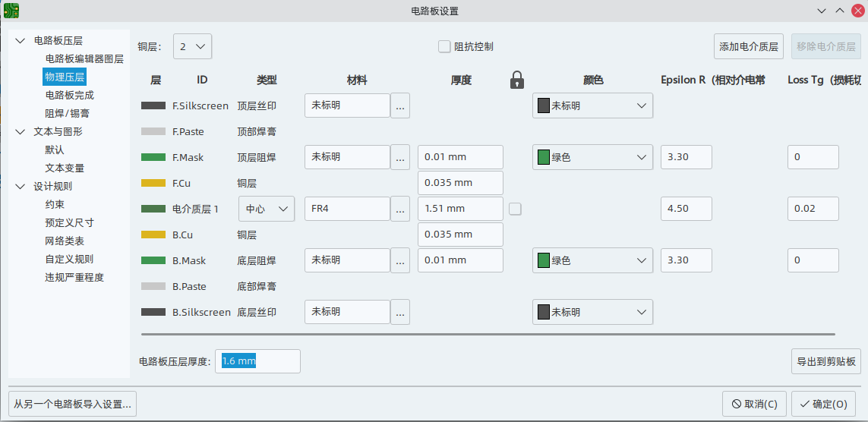Open material browser for B.Mask row
Viewport: 868px width, 422px height.
coord(400,260)
